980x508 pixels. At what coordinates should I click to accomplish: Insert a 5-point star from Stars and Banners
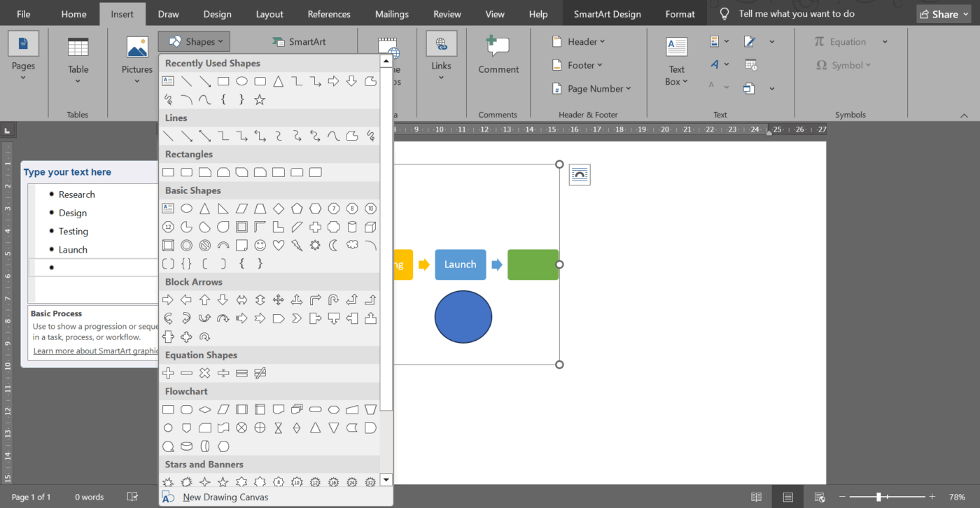click(x=223, y=481)
